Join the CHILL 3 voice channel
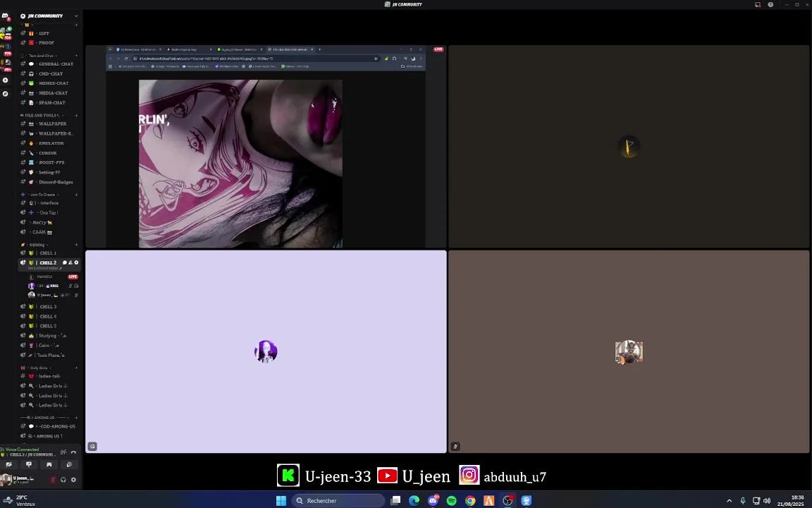This screenshot has width=812, height=508. click(x=49, y=307)
